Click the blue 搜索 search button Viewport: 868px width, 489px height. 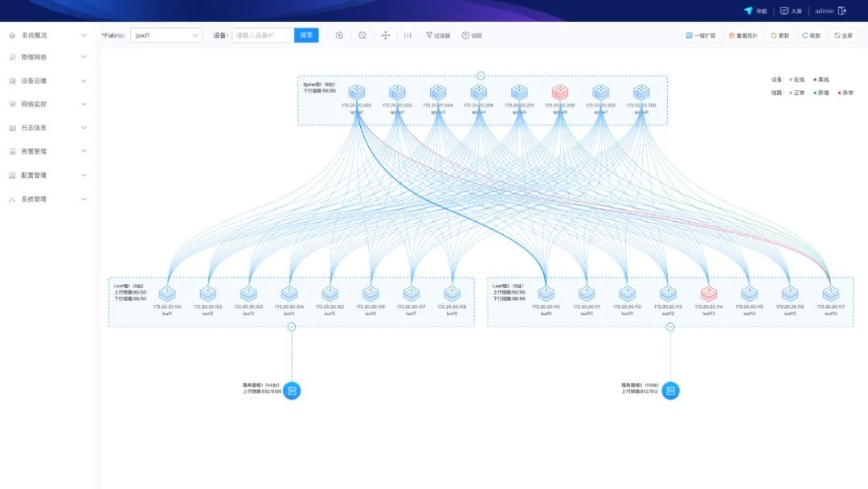306,35
